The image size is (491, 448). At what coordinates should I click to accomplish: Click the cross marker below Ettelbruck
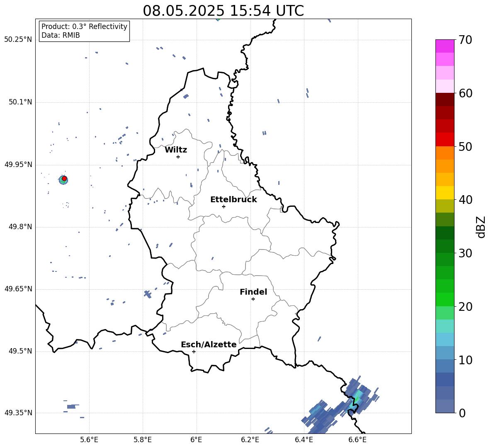tap(224, 206)
